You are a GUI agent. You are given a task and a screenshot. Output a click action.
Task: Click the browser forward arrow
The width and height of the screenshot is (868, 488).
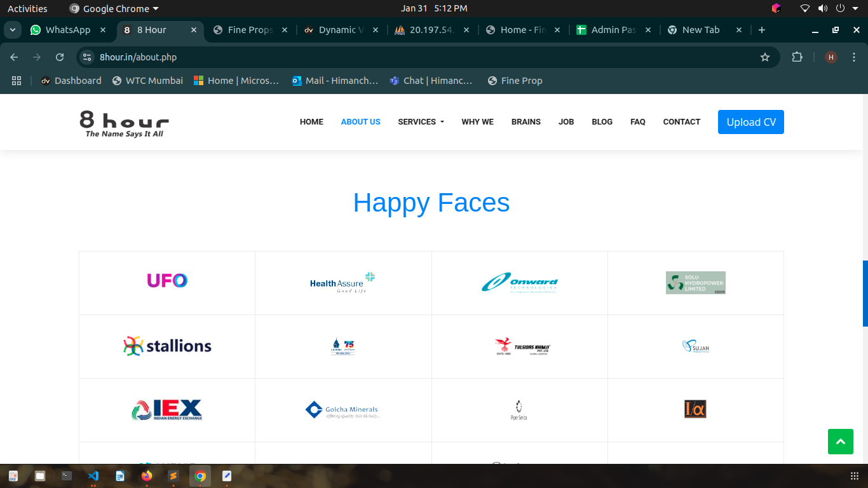[x=37, y=57]
